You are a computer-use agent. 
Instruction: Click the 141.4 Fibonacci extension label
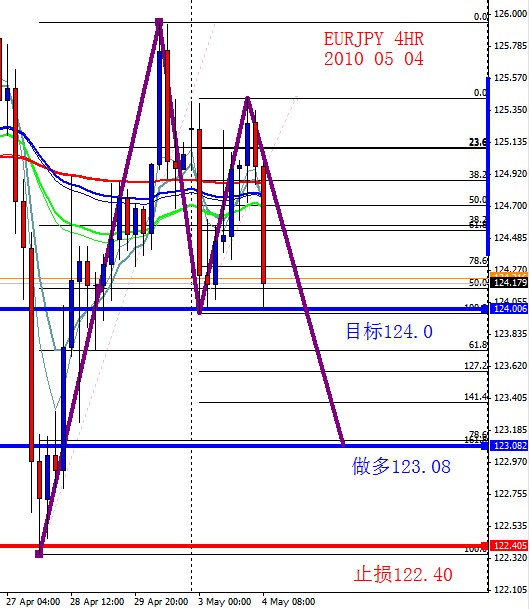476,397
